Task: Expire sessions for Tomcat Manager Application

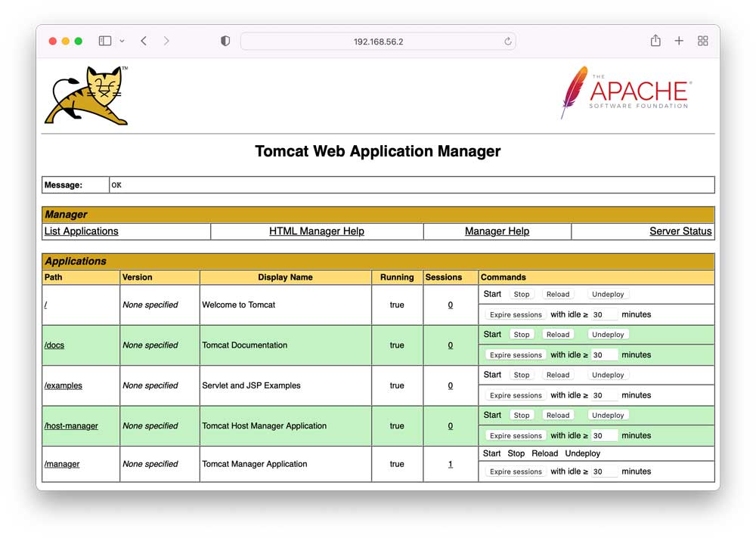Action: click(516, 472)
